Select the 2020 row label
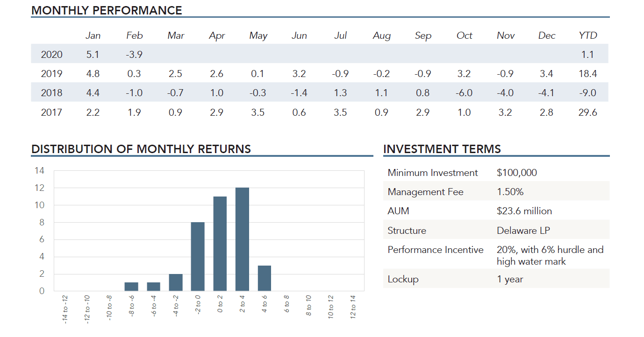644x337 pixels. click(51, 55)
